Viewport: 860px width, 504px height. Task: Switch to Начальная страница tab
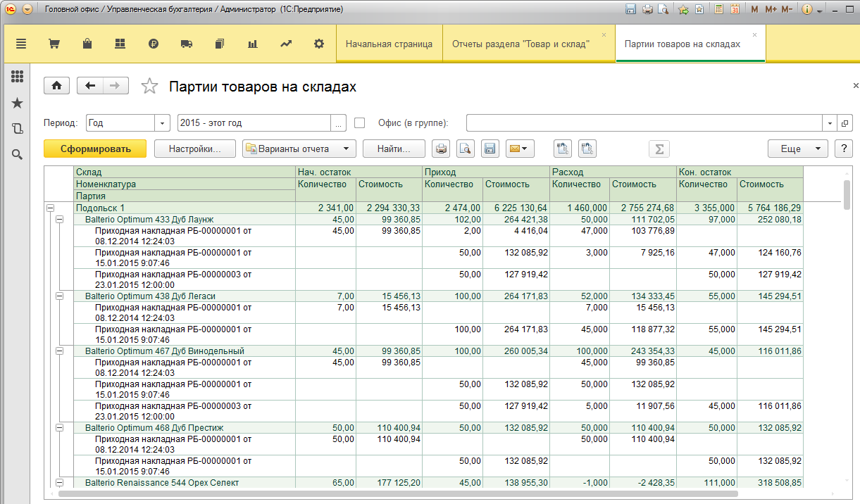[x=389, y=44]
